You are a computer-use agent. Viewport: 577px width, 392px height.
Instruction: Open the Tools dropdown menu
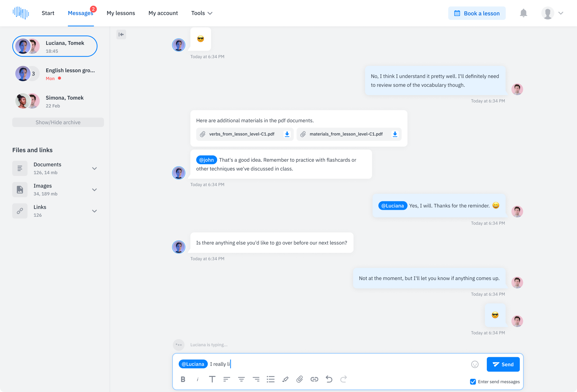tap(201, 13)
